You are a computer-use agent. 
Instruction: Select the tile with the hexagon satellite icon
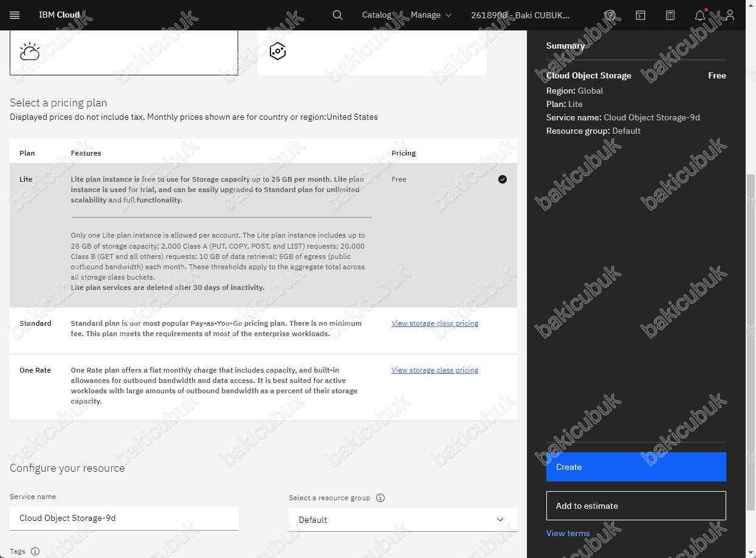tap(372, 53)
